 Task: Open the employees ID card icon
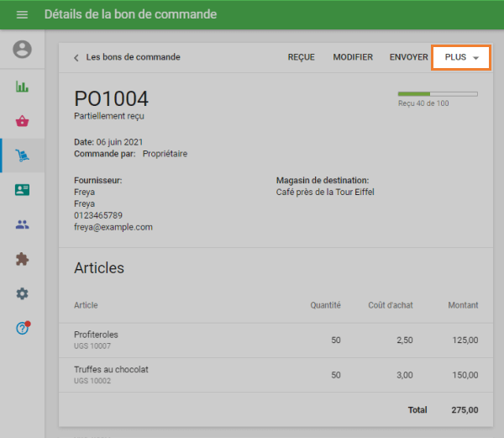[22, 190]
